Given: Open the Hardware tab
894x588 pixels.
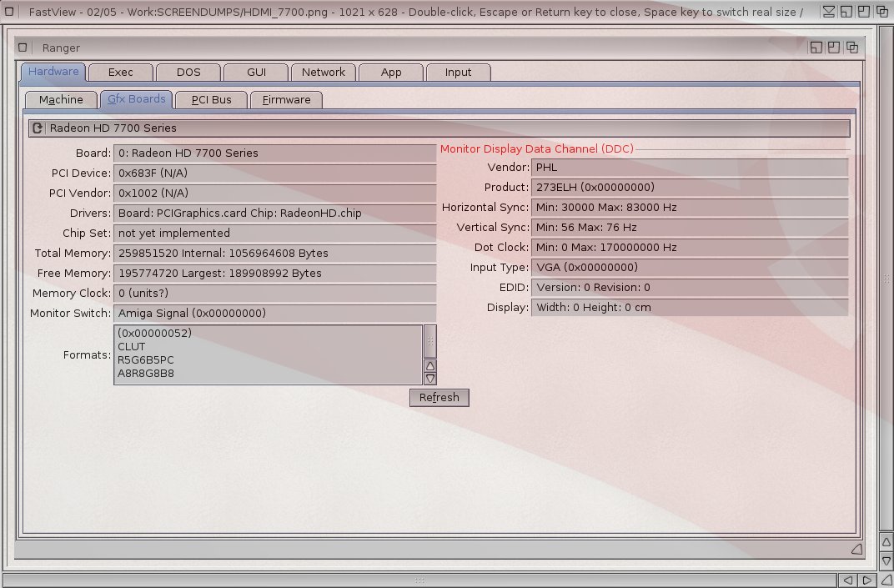Looking at the screenshot, I should click(53, 72).
